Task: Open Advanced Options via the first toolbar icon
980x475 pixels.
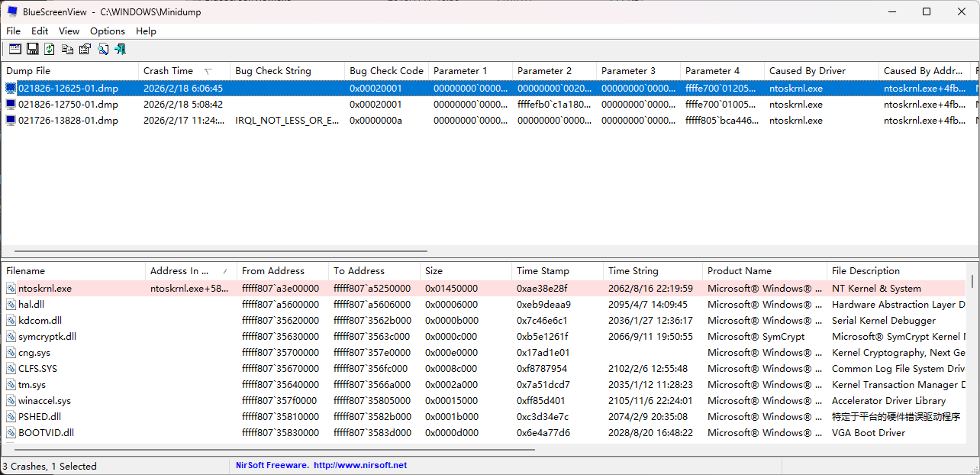Action: (x=15, y=49)
